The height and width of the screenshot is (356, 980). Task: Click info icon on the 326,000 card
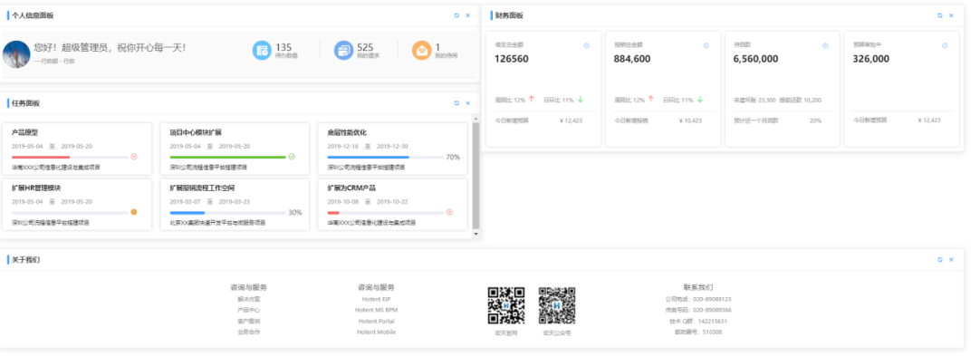click(x=945, y=45)
